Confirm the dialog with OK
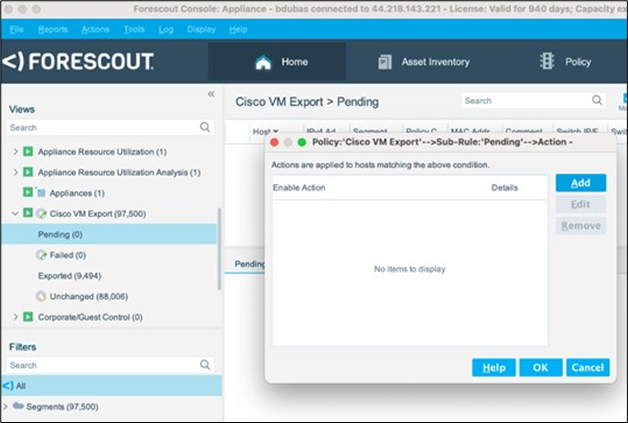The height and width of the screenshot is (423, 628). point(540,367)
